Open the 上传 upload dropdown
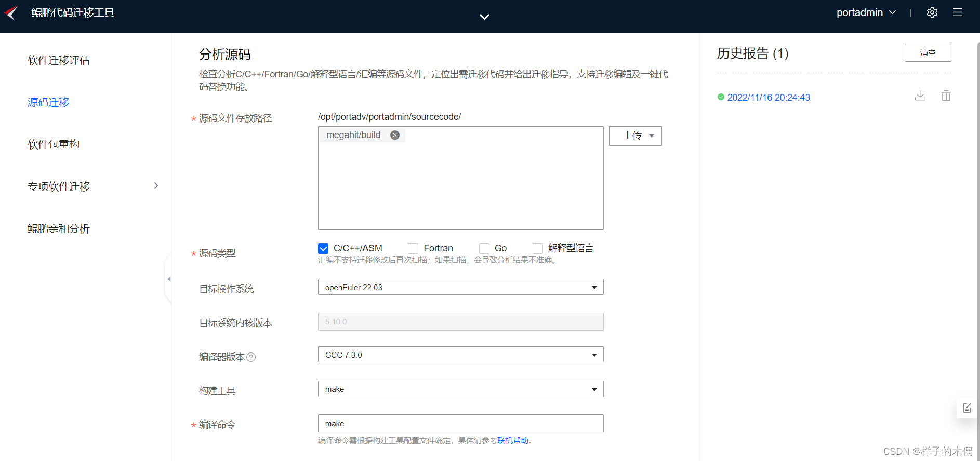This screenshot has height=461, width=980. (635, 136)
